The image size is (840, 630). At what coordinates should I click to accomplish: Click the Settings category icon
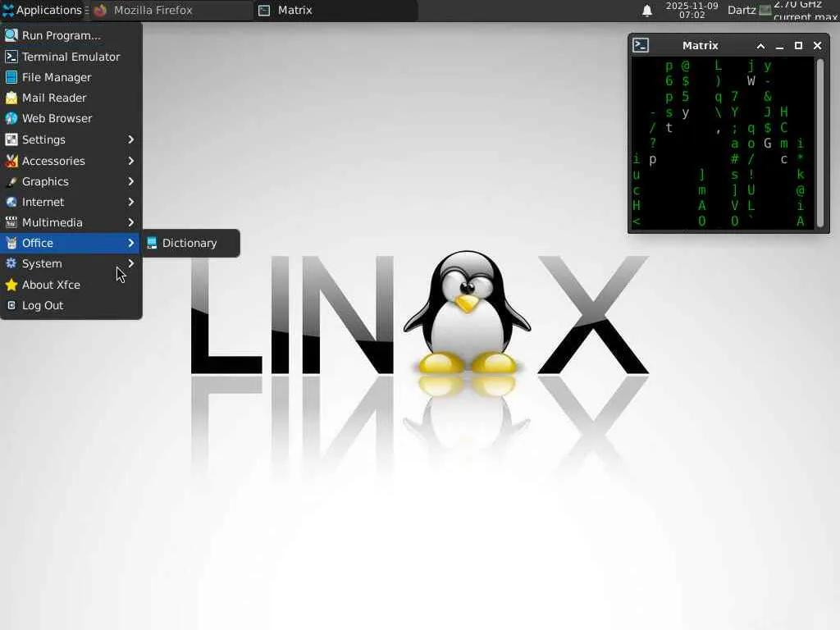11,139
